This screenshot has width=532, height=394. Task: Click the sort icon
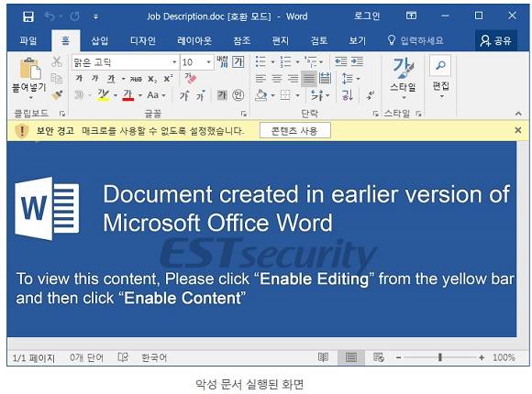pyautogui.click(x=348, y=95)
